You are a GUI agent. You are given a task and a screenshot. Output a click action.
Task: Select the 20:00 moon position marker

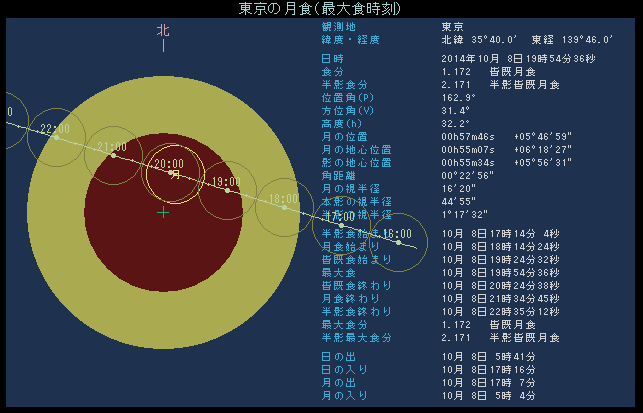click(167, 163)
